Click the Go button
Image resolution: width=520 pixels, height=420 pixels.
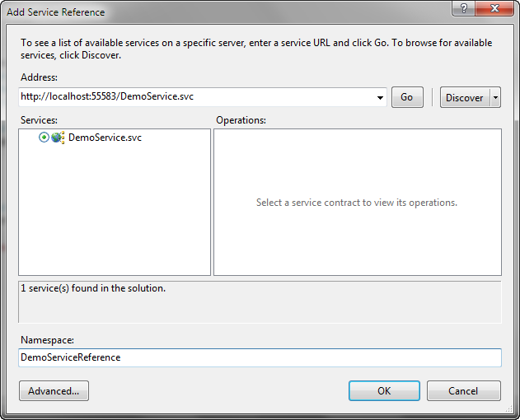[406, 97]
